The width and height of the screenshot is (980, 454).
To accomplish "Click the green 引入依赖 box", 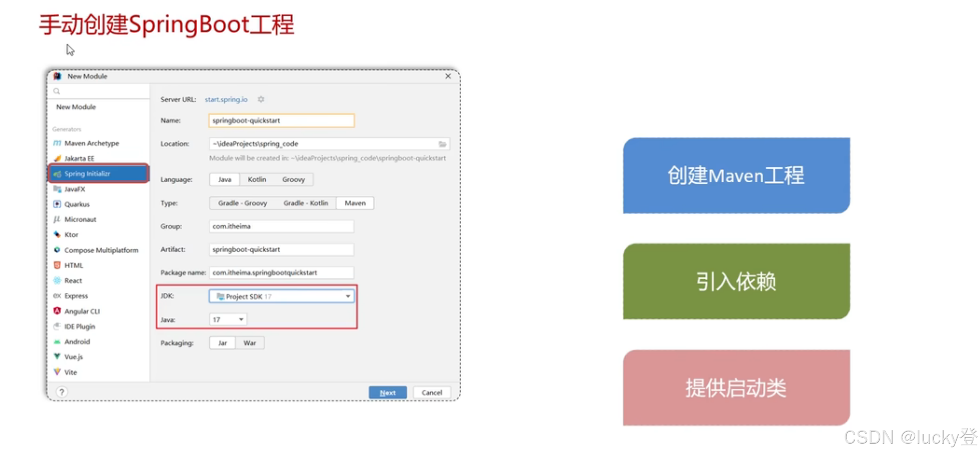I will point(736,282).
